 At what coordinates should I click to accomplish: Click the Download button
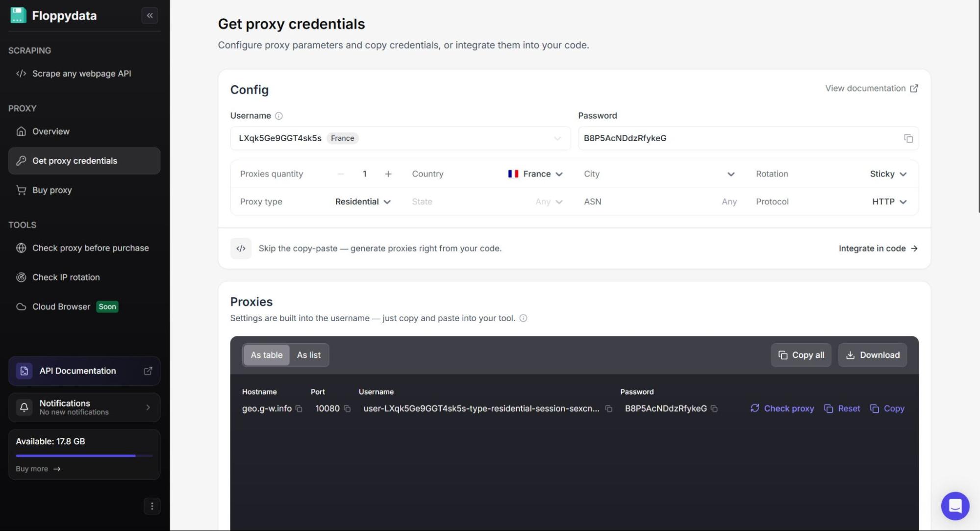point(873,355)
